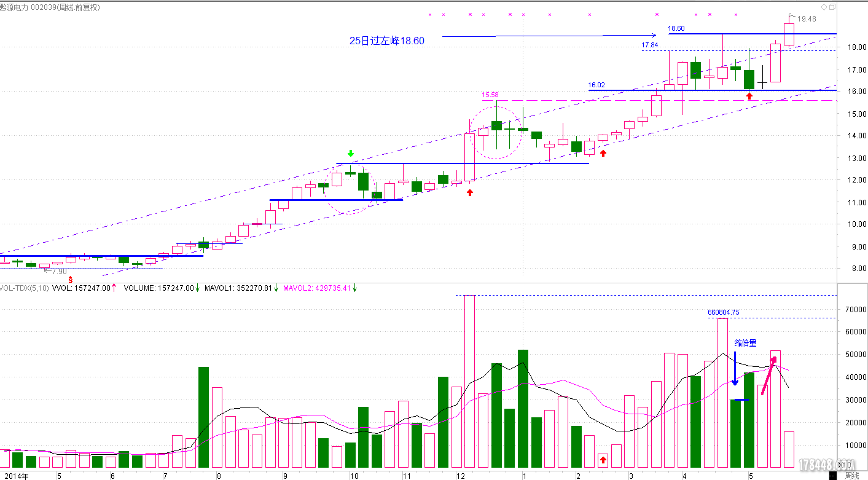Click the green down arrow above the October candle

click(350, 153)
